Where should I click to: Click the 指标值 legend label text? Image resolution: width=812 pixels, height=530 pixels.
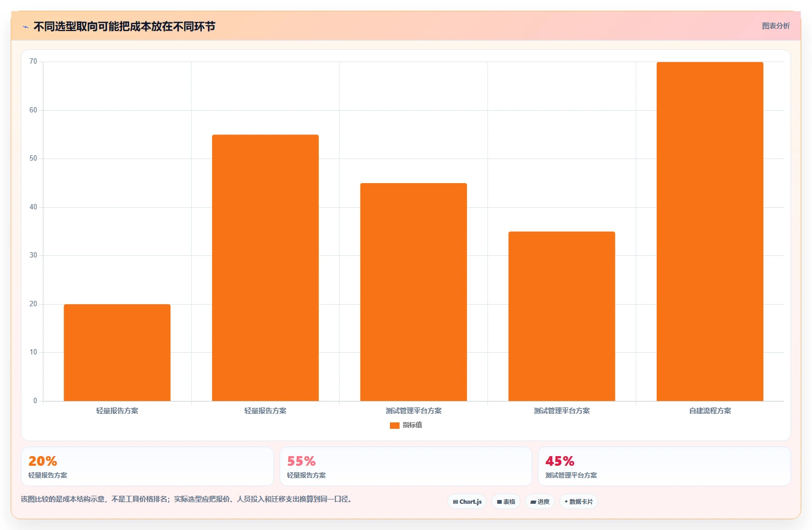coord(412,425)
